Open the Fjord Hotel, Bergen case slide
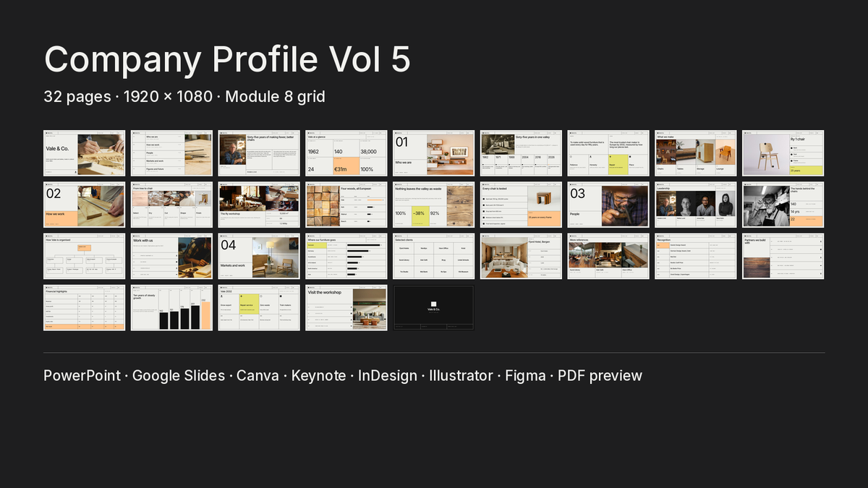Viewport: 868px width, 488px height. [x=521, y=256]
